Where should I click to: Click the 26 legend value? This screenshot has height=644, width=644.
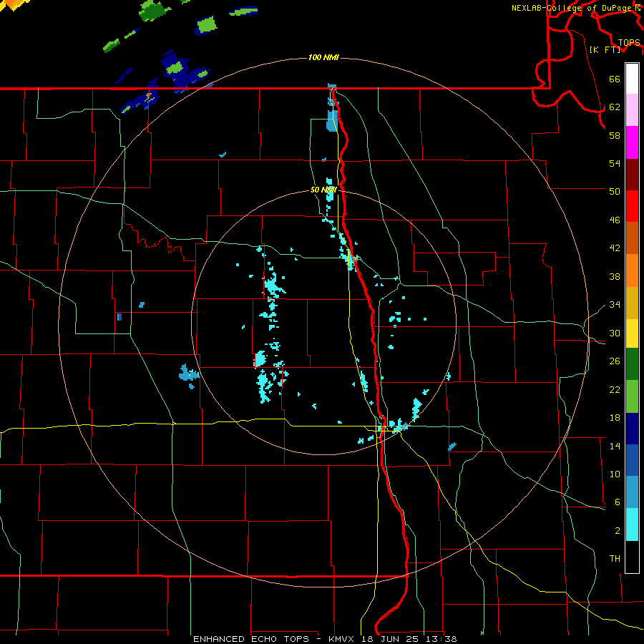point(615,361)
